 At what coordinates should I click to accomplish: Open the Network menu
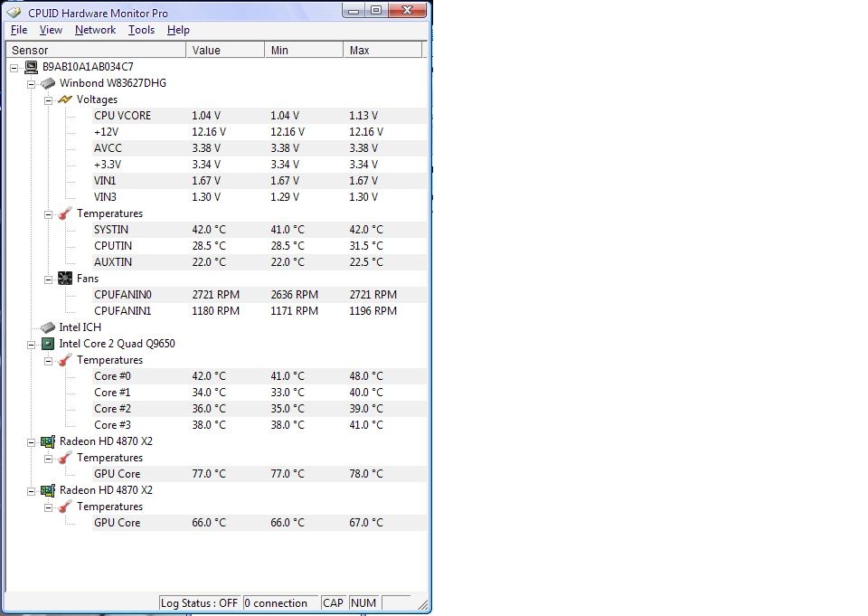95,30
